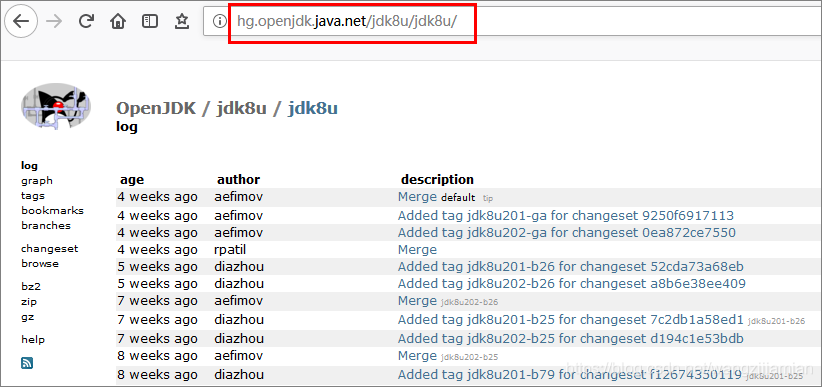Click the address bar URL field
Image resolution: width=822 pixels, height=387 pixels.
[511, 22]
